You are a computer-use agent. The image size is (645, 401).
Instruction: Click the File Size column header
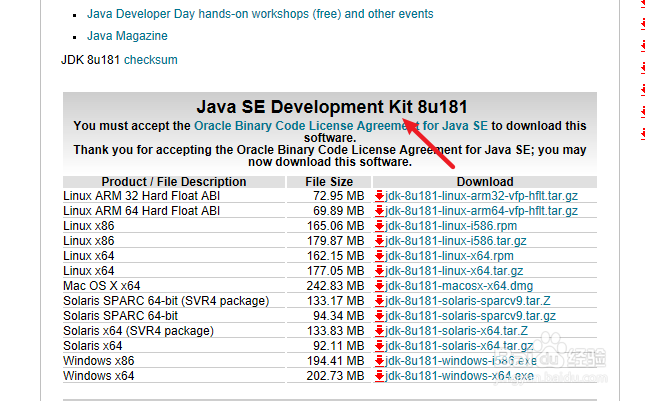tap(329, 182)
